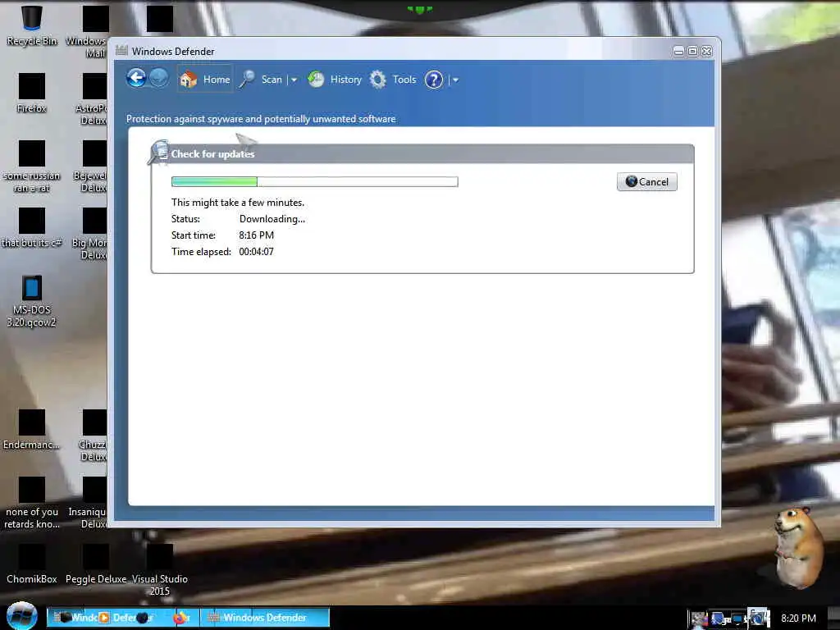Click the magnifier Scan icon
Viewport: 840px width, 630px height.
(x=246, y=80)
